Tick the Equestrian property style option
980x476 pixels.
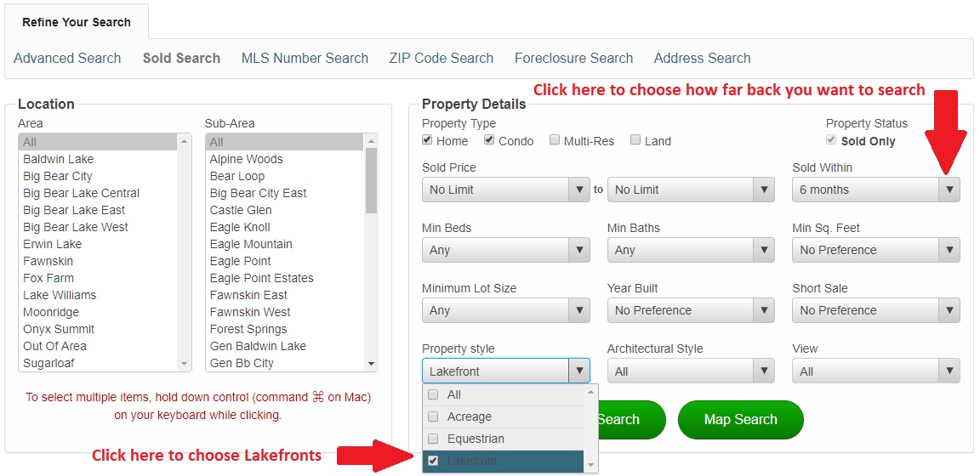pos(433,439)
